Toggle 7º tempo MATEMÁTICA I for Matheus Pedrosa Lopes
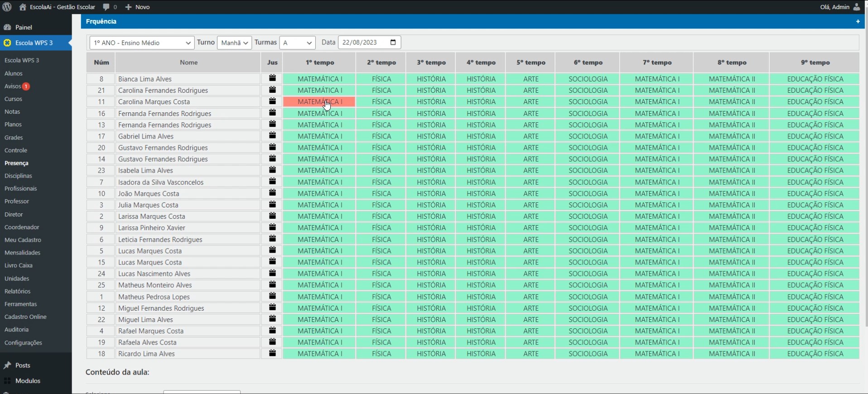 click(656, 297)
